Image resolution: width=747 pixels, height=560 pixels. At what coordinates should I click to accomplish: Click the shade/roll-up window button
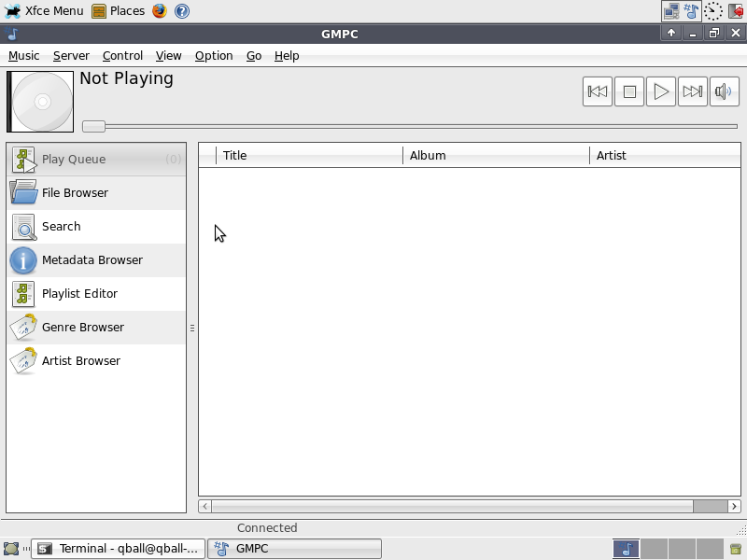coord(670,33)
